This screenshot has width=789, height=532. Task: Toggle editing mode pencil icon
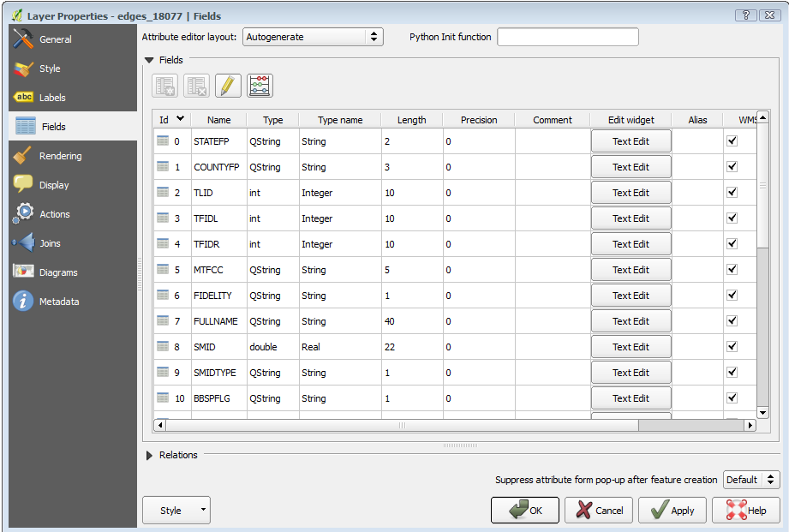point(228,86)
